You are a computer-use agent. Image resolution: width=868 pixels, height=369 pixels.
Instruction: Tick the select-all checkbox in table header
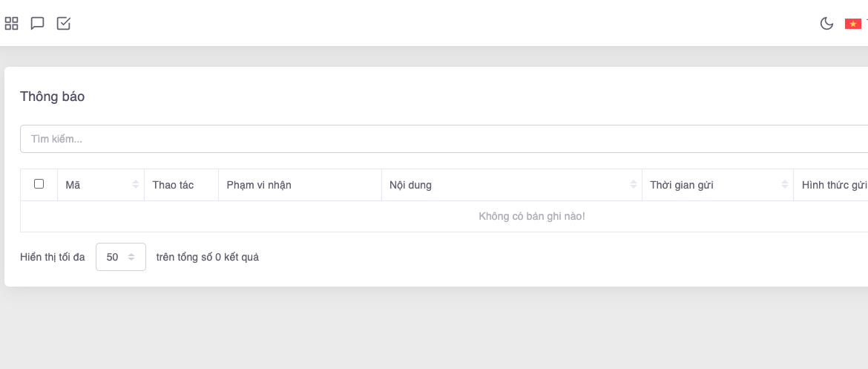39,184
